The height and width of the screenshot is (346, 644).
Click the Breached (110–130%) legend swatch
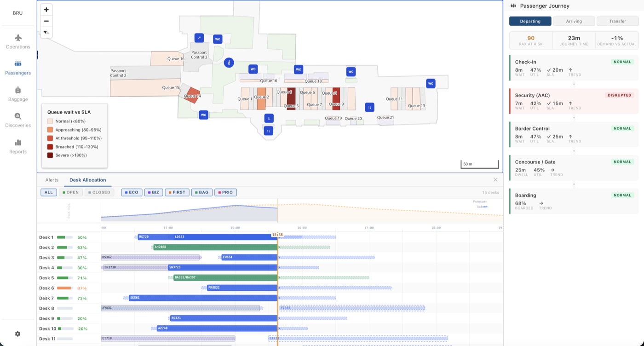pos(50,147)
